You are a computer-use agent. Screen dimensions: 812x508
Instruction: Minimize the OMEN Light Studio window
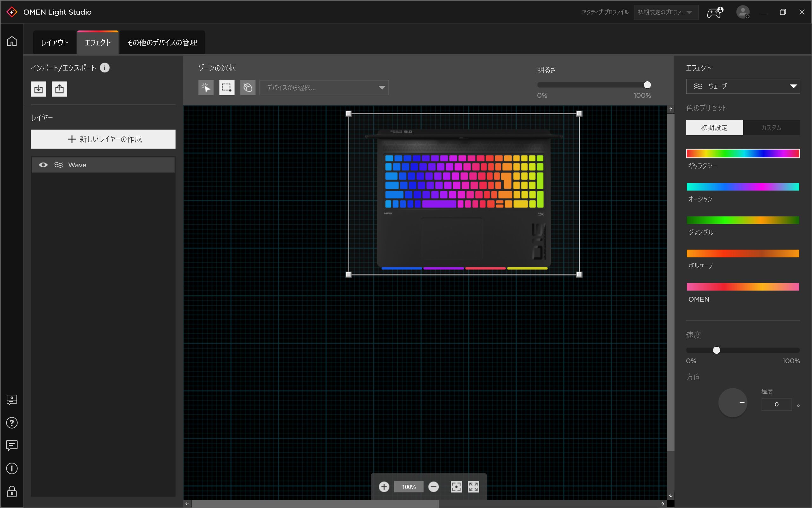pos(764,12)
